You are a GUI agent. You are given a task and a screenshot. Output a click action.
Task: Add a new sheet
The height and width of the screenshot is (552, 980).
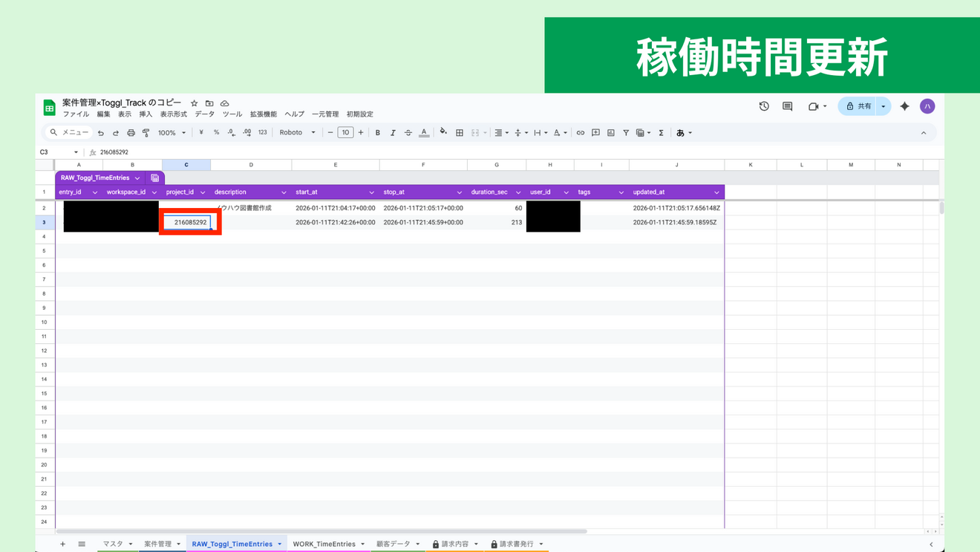(x=62, y=544)
